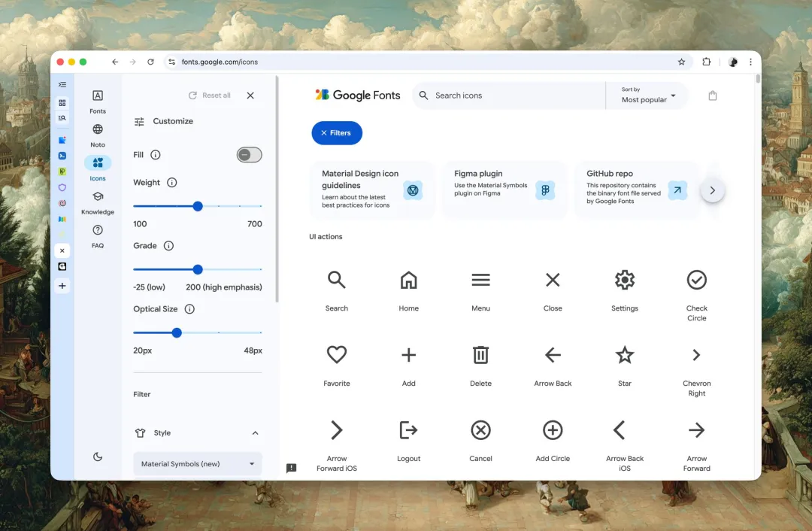Toggle dark mode moon icon
Screen dimensions: 812x531
coord(98,457)
